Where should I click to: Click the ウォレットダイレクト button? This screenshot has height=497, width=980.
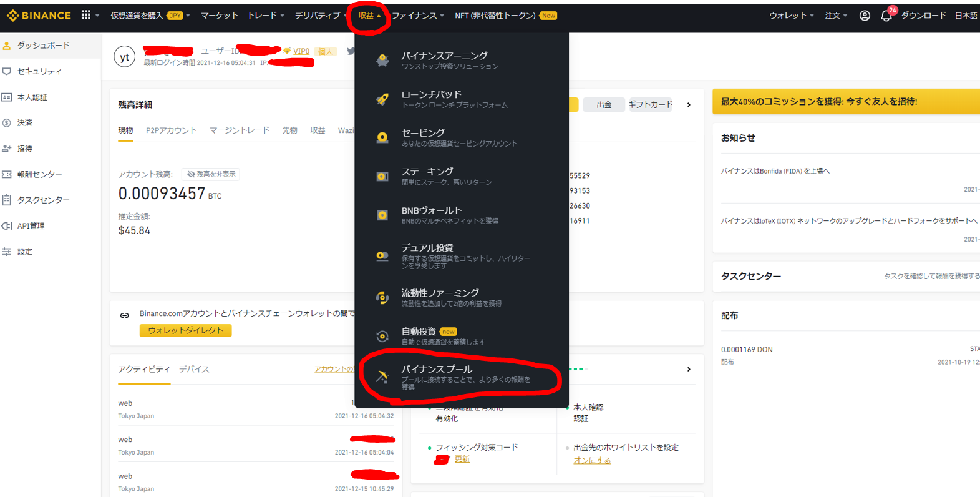click(x=185, y=330)
